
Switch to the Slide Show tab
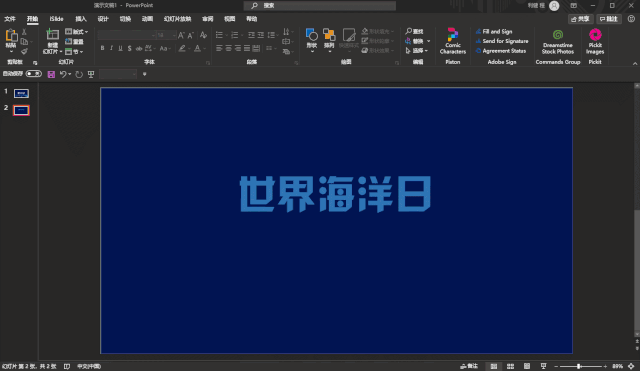pos(177,19)
